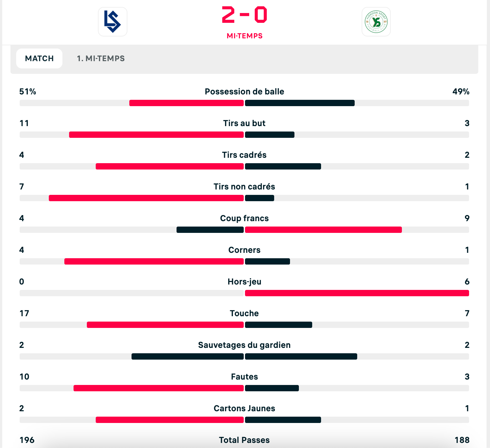Screen dimensions: 490x448
Task: Click the 49% possession value
Action: tap(461, 92)
